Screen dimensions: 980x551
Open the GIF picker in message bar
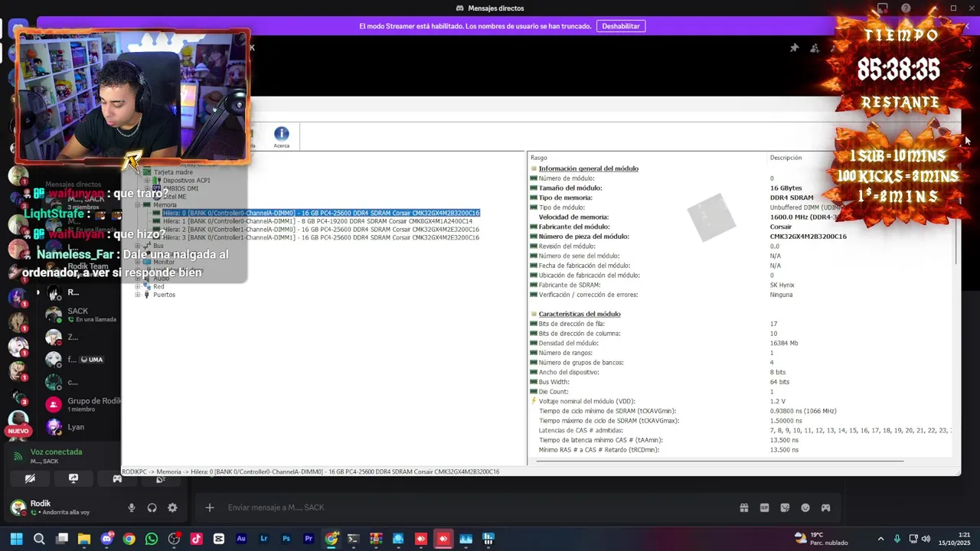pos(764,507)
